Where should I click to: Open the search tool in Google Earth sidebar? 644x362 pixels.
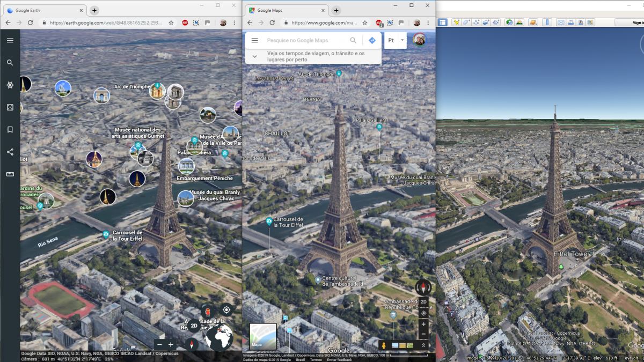pyautogui.click(x=10, y=63)
